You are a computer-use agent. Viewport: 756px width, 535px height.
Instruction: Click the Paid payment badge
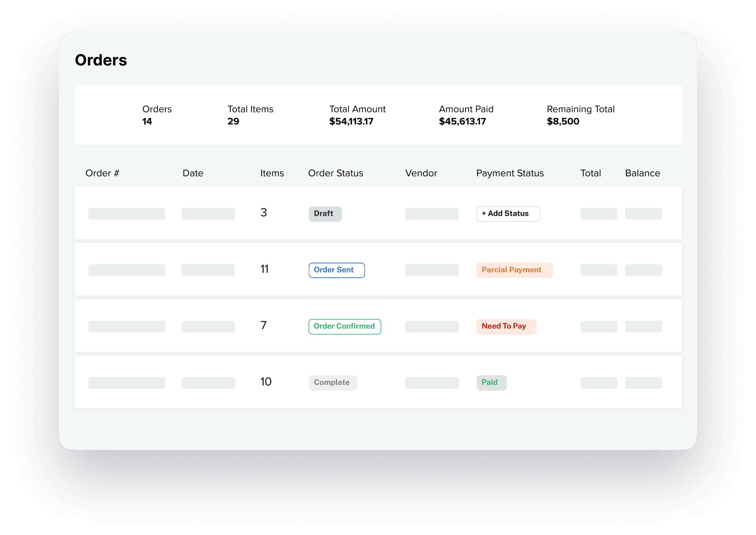(491, 382)
